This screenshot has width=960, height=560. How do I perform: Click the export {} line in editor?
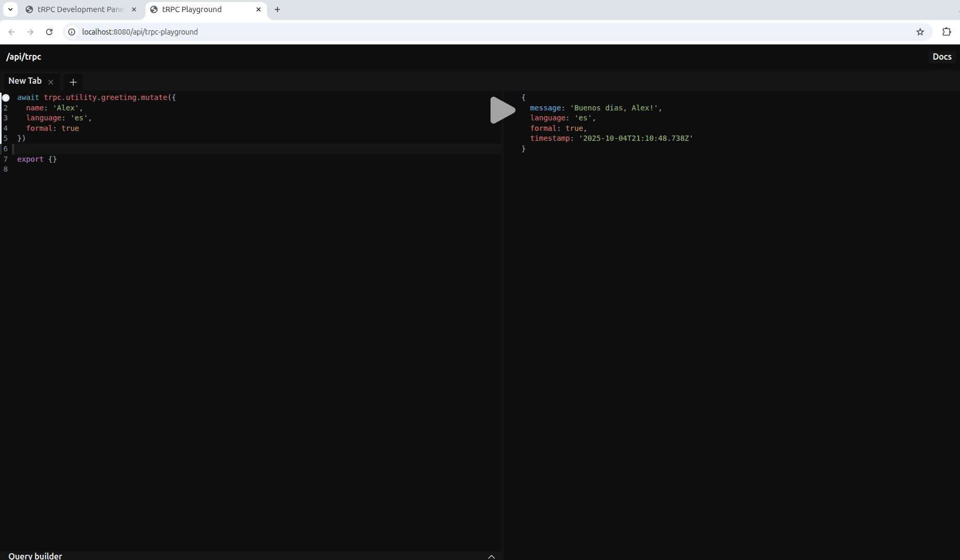[x=37, y=159]
